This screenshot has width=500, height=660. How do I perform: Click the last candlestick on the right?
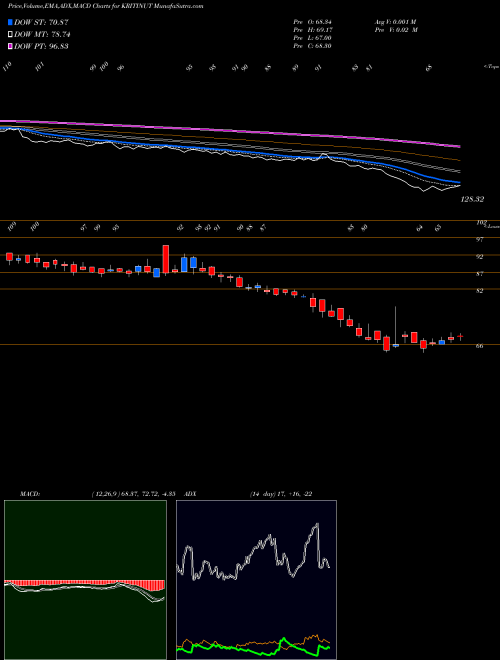(460, 336)
